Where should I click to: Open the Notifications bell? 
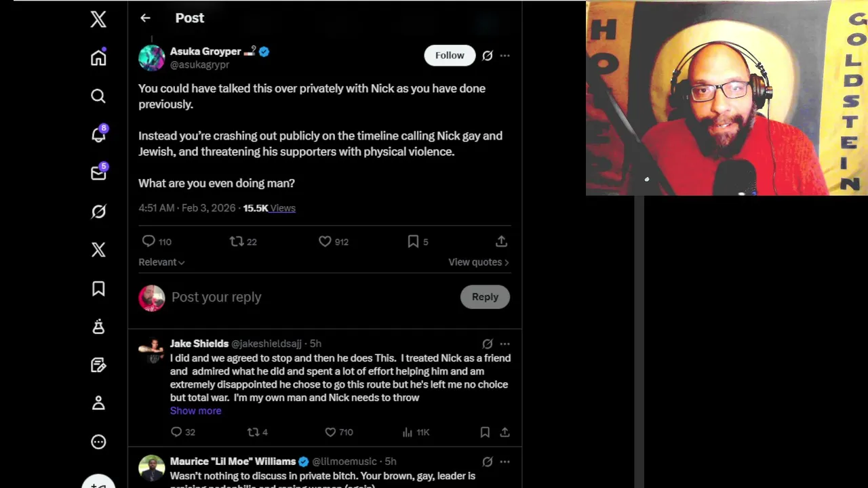tap(98, 135)
